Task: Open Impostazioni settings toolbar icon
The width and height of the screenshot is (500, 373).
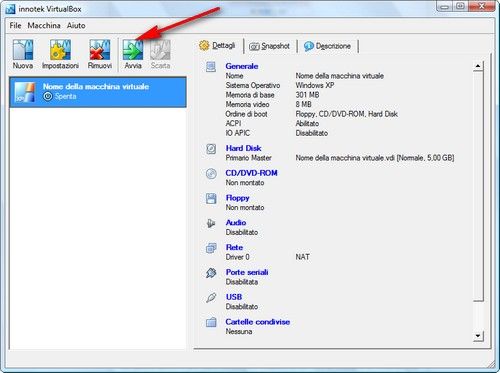Action: 60,50
